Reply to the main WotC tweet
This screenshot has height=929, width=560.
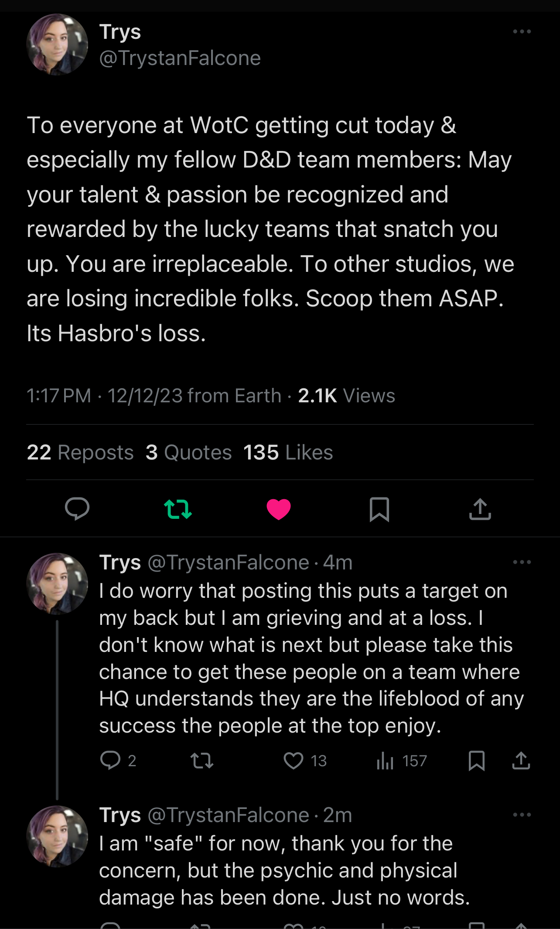77,509
